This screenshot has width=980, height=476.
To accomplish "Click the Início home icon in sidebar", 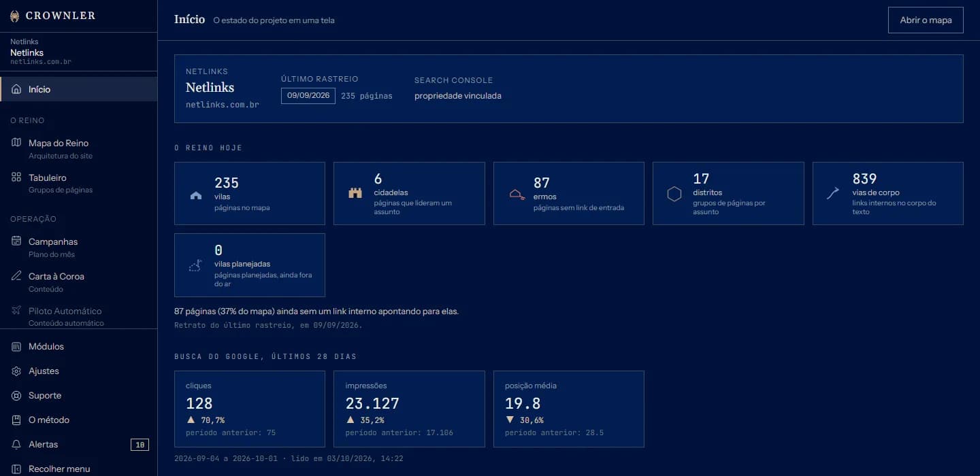I will 16,89.
